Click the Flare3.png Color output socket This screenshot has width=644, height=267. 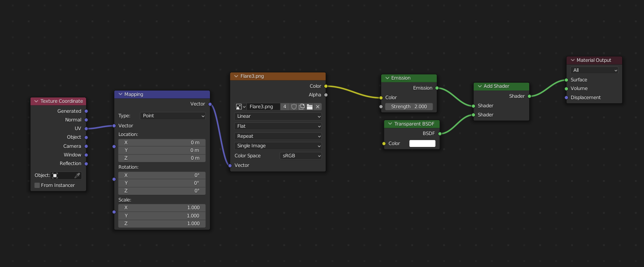(326, 86)
